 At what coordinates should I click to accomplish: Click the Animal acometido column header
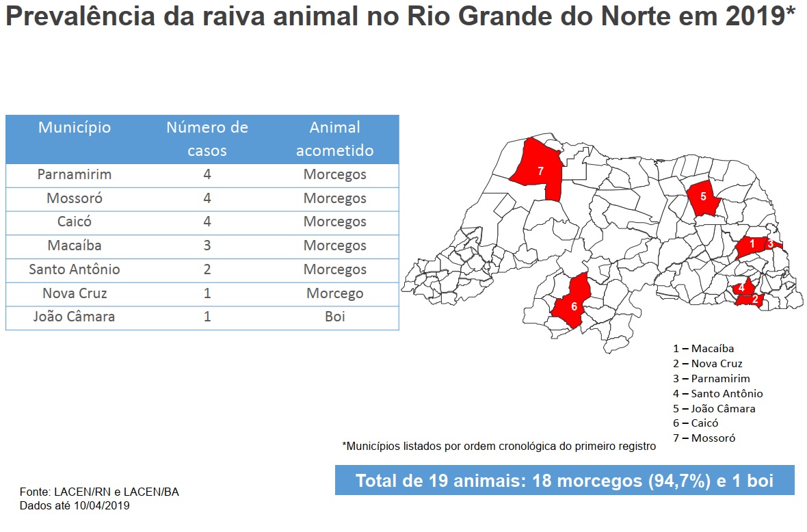[334, 139]
